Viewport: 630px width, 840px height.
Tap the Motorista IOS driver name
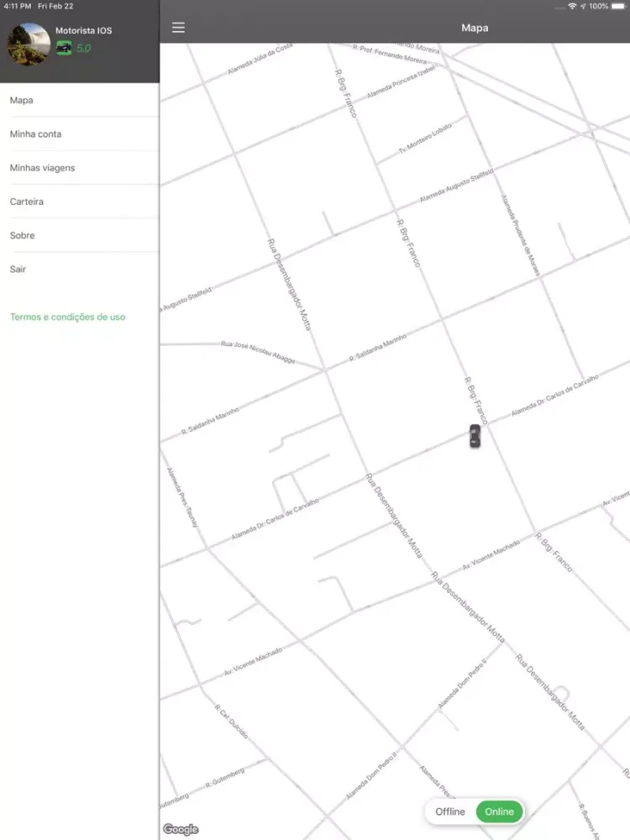click(x=83, y=30)
